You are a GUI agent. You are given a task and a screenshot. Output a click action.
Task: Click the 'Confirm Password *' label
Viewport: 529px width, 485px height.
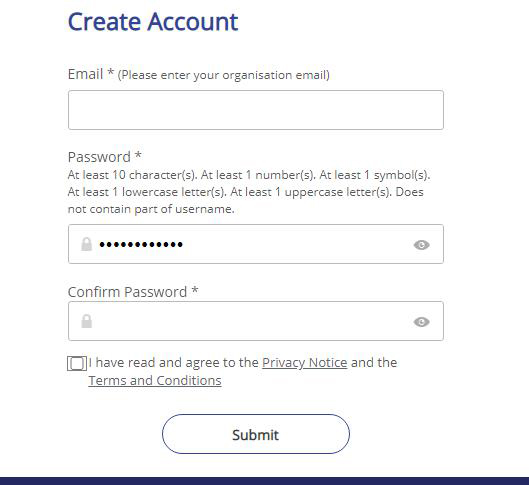tap(133, 292)
